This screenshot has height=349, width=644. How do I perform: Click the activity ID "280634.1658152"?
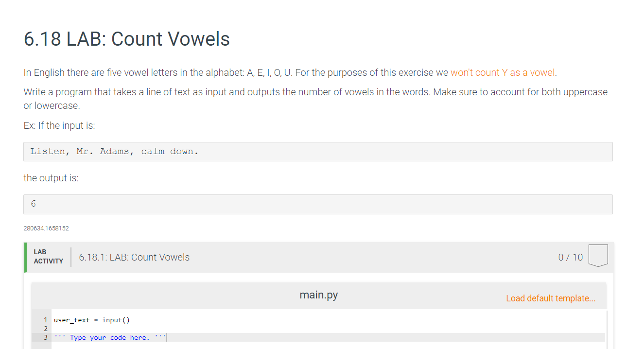pos(46,228)
